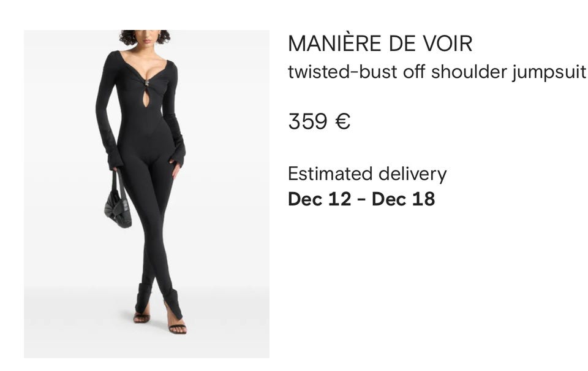The width and height of the screenshot is (588, 371).
Task: Click the black handbag in the photo
Action: 118,202
